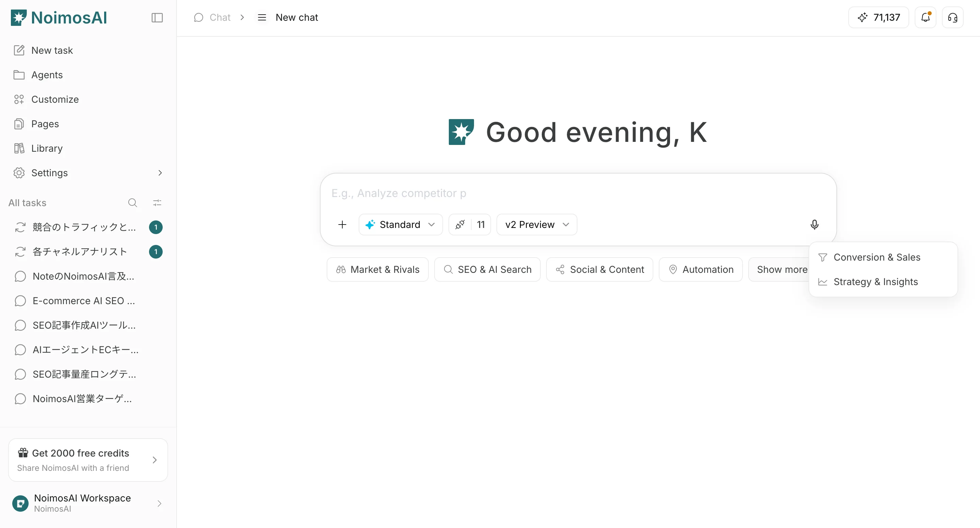980x528 pixels.
Task: Open credits balance 71,137
Action: coord(879,17)
